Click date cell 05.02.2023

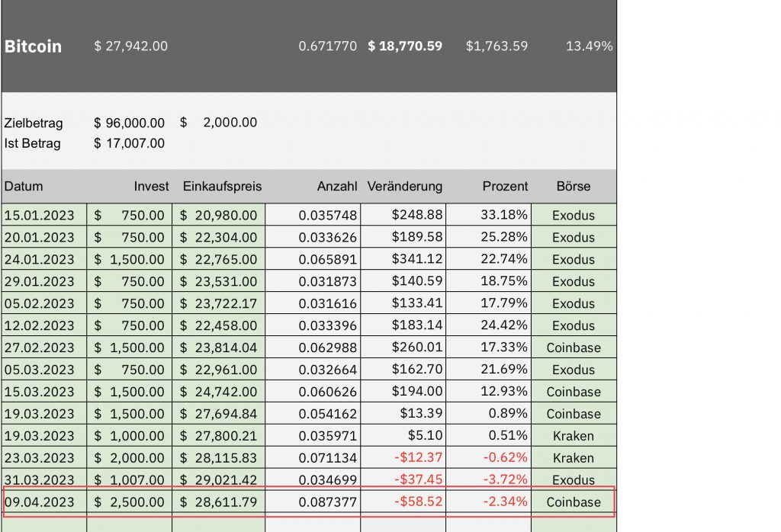coord(43,303)
